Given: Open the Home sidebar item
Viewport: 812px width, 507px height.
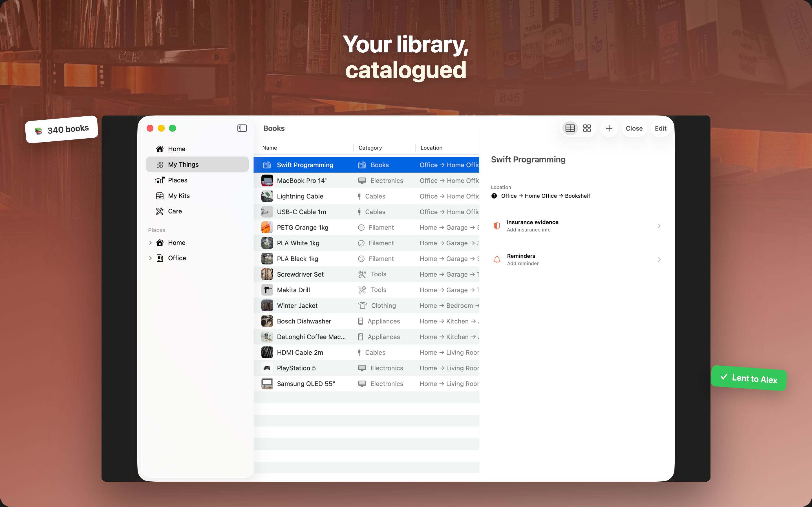Looking at the screenshot, I should coord(197,149).
